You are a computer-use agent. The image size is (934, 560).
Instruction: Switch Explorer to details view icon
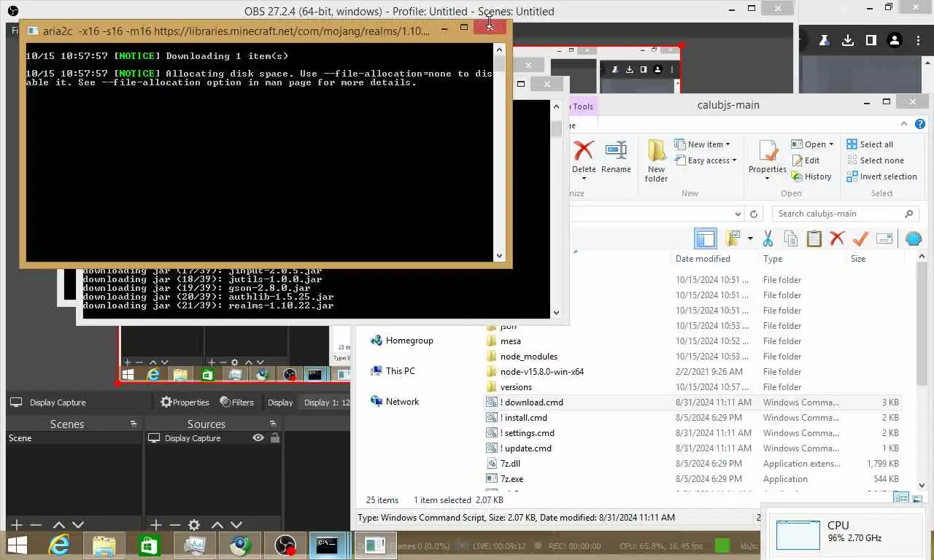[901, 499]
